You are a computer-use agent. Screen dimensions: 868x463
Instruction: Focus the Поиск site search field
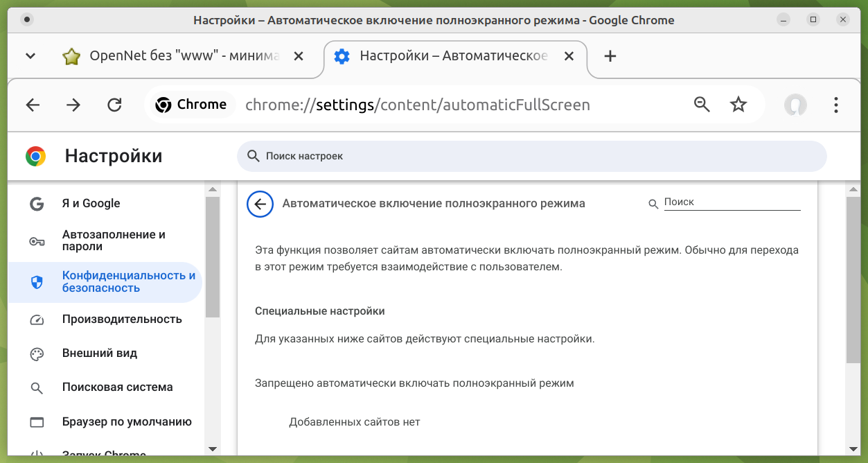[x=732, y=202]
